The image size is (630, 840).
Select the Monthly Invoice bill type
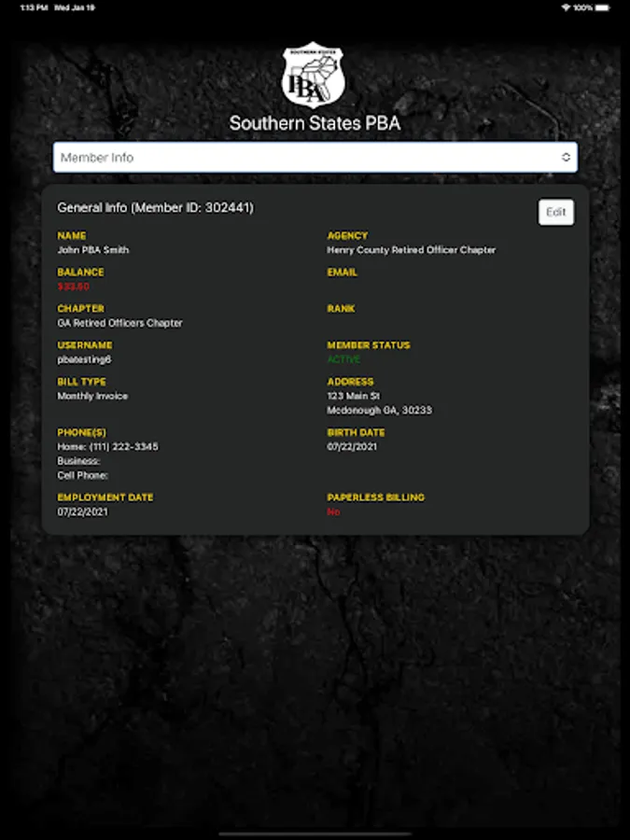pyautogui.click(x=92, y=396)
